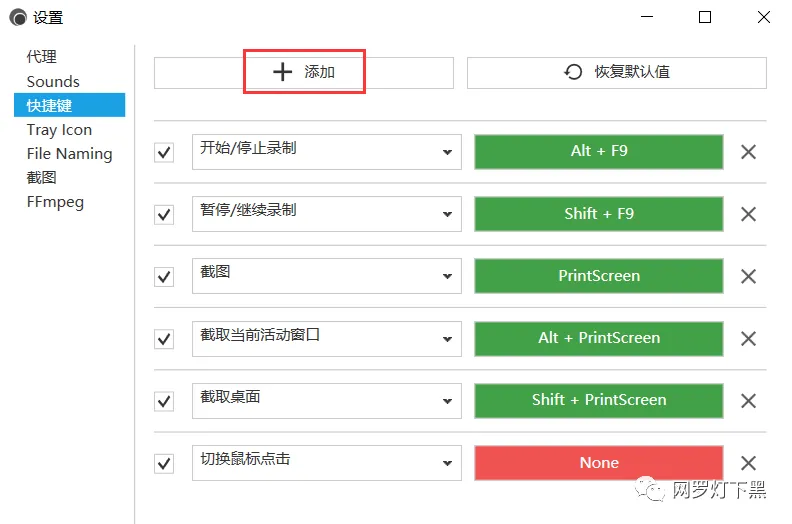This screenshot has width=792, height=524.
Task: Click the red None hotkey assignment
Action: [598, 462]
